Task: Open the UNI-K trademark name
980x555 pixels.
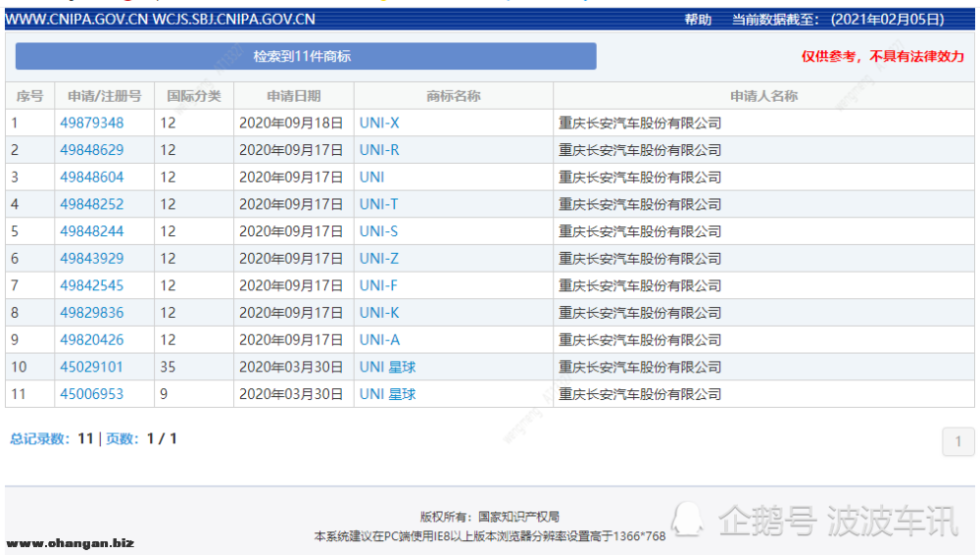Action: click(379, 313)
